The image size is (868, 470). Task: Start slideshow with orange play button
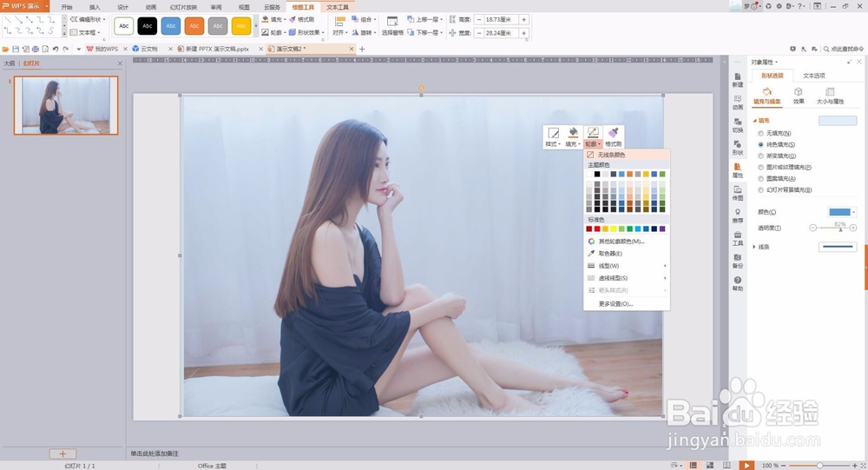(x=746, y=466)
